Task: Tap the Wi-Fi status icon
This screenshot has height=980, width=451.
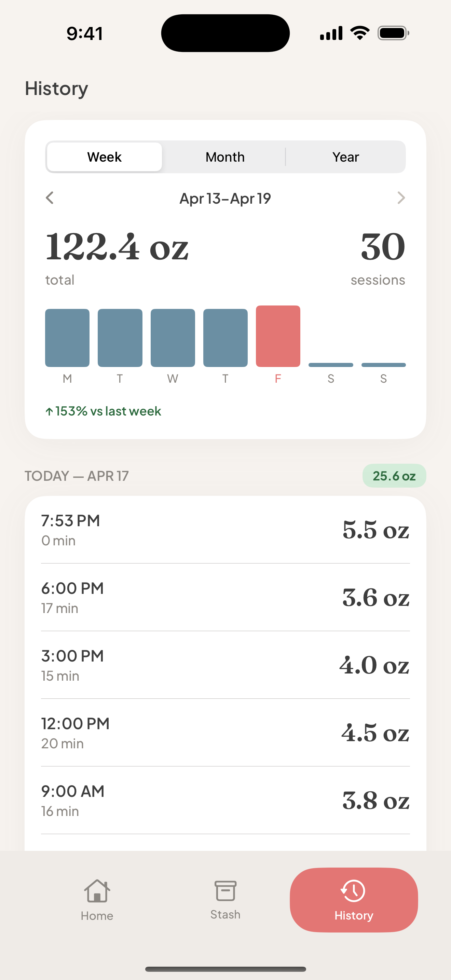Action: click(x=360, y=33)
